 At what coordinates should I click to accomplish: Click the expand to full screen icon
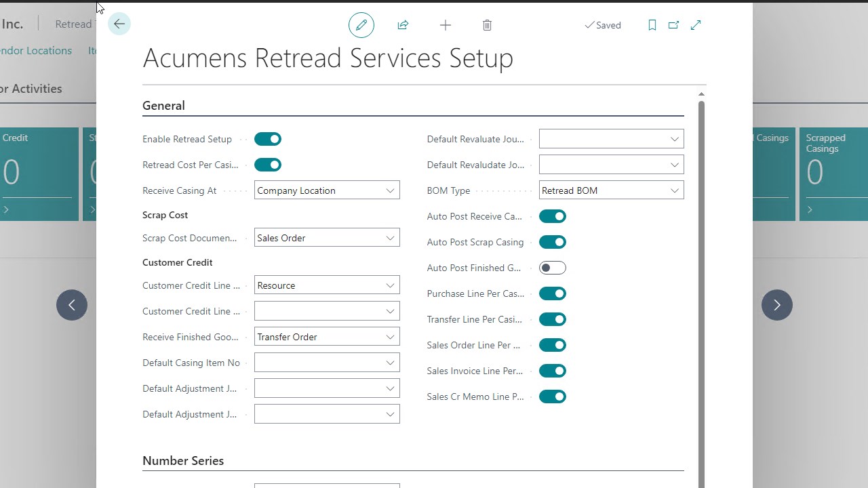(695, 24)
